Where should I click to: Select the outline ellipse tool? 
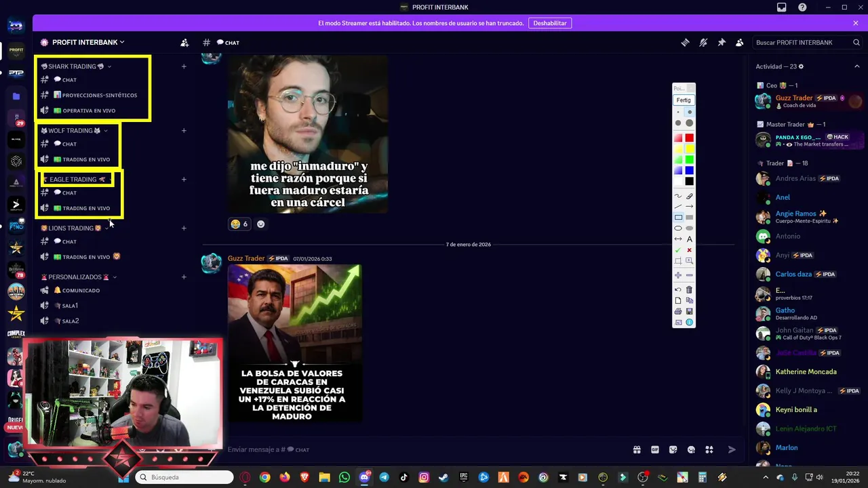[678, 228]
